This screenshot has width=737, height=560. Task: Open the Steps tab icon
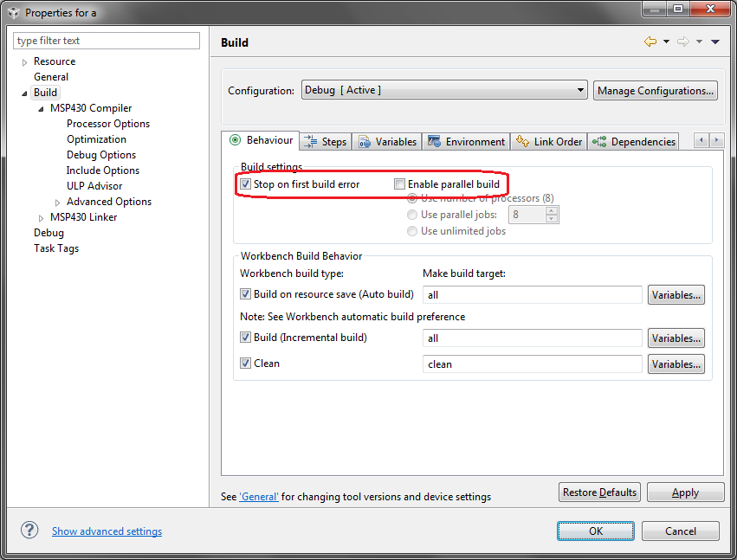point(311,140)
